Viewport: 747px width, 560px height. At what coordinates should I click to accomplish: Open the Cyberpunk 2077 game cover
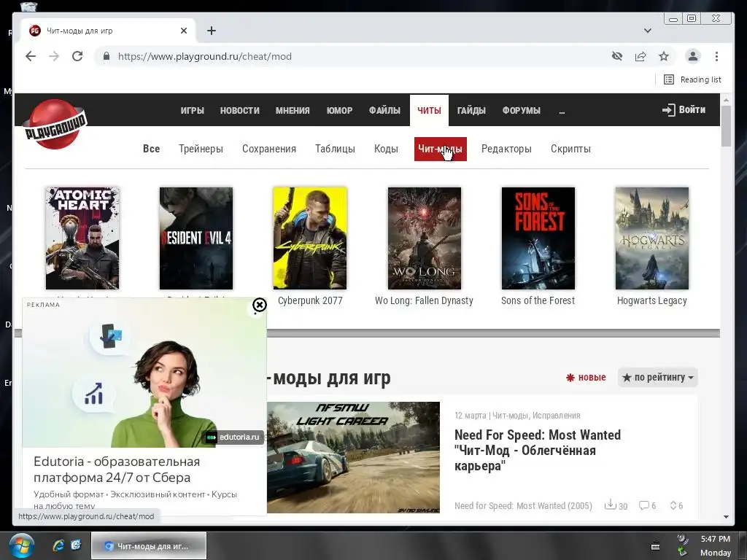coord(310,238)
